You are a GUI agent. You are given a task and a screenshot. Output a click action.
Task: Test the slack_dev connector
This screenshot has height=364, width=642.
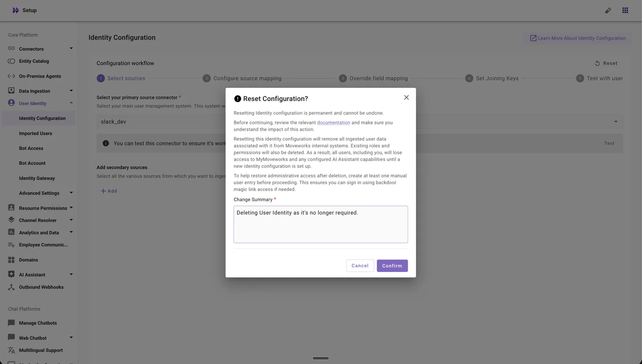(609, 143)
